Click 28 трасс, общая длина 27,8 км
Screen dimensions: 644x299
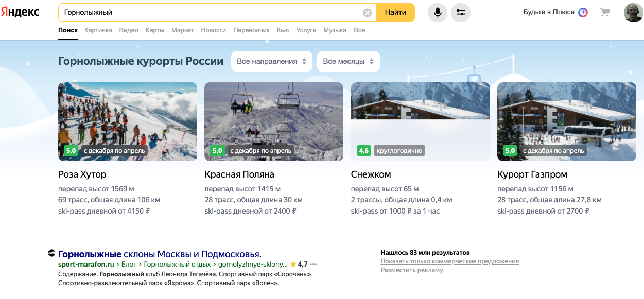[x=549, y=200]
